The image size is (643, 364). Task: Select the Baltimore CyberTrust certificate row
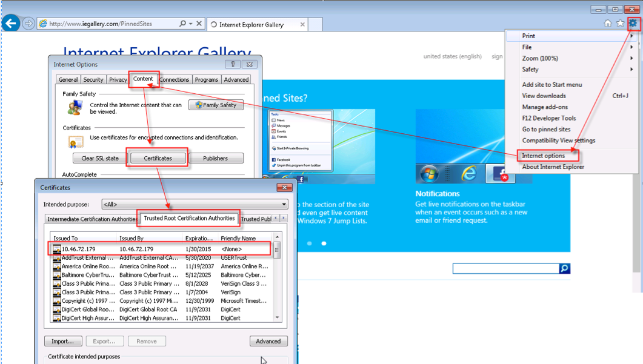[162, 275]
